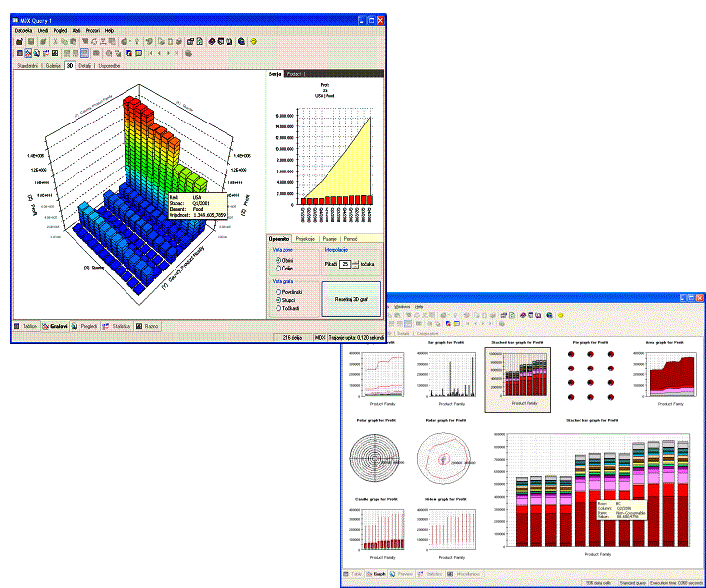Switch to the Galerija tab
This screenshot has width=706, height=588.
(53, 66)
